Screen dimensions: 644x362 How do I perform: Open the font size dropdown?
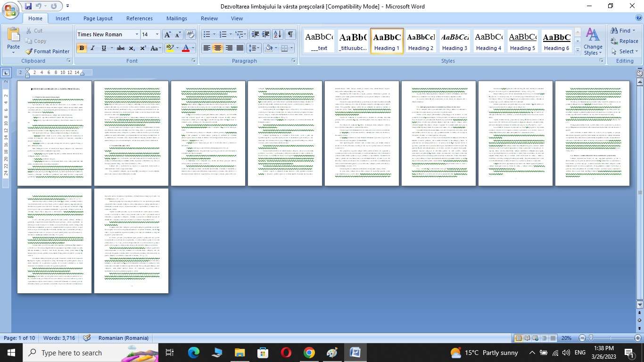157,34
